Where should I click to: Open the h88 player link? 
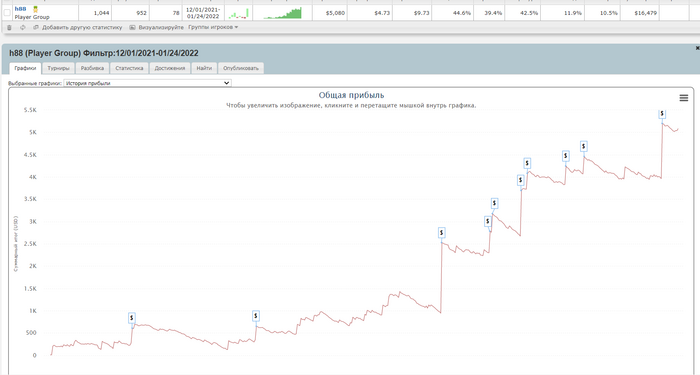21,9
